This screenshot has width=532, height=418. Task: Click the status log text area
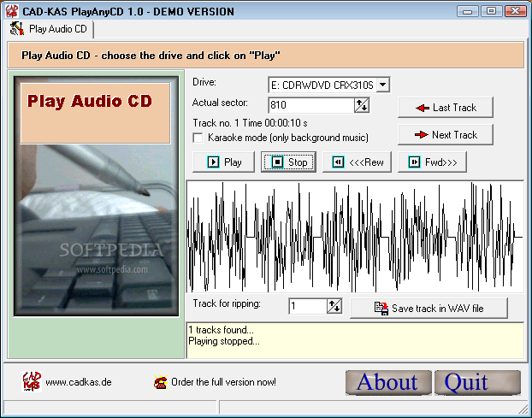(355, 340)
